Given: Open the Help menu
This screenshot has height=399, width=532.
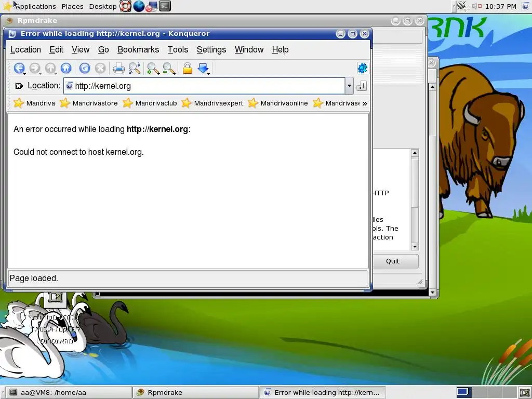Looking at the screenshot, I should click(280, 49).
